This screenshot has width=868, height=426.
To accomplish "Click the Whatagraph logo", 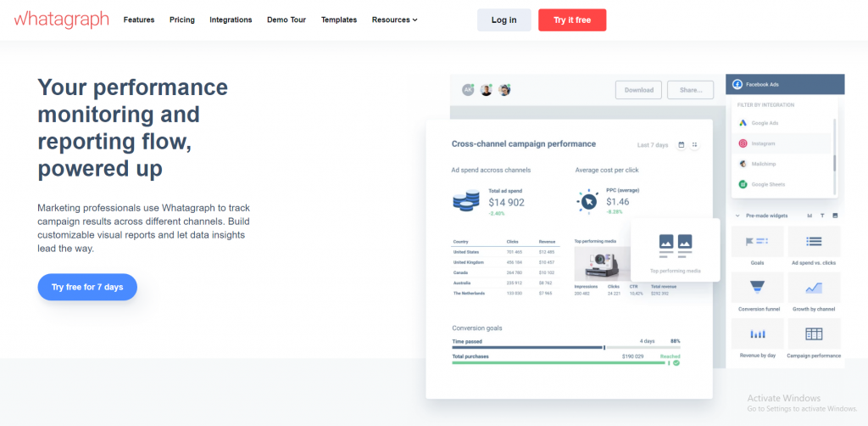I will point(61,20).
